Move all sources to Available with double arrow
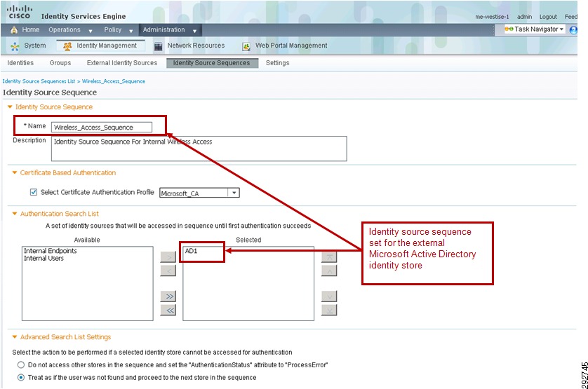 (168, 310)
